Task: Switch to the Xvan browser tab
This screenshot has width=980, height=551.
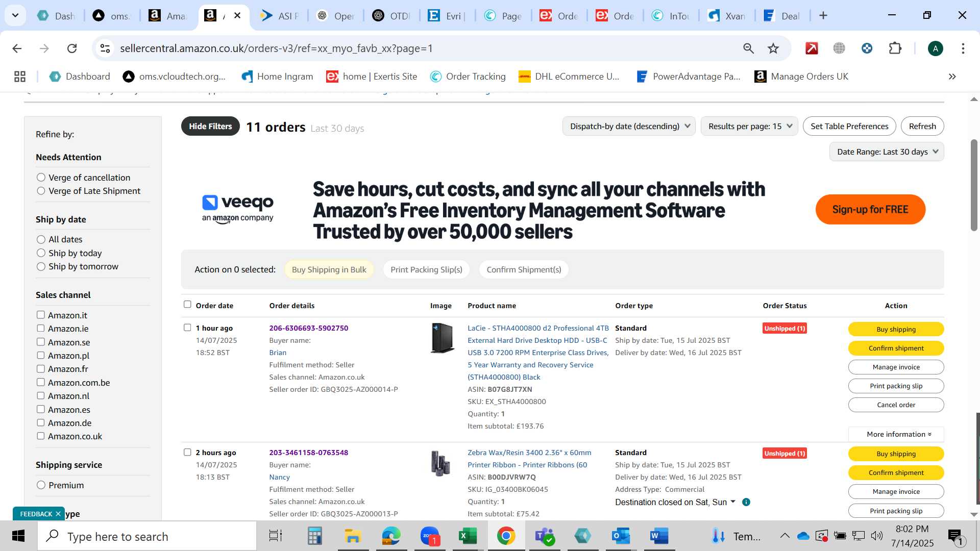Action: (x=727, y=16)
